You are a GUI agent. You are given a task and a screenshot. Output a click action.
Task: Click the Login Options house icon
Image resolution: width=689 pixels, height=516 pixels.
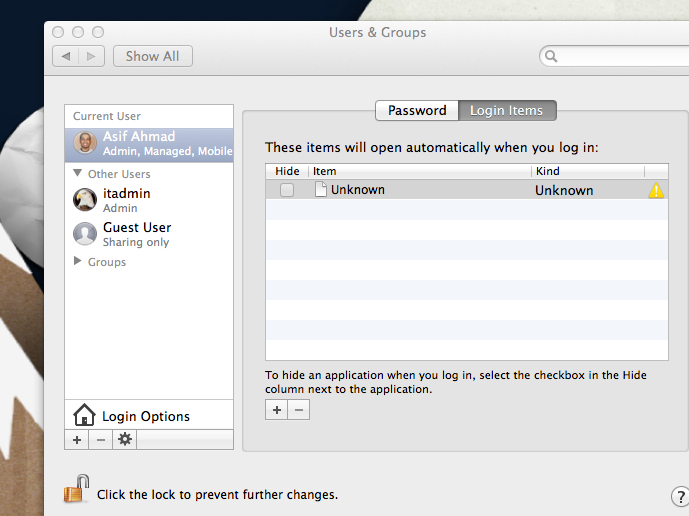(84, 415)
